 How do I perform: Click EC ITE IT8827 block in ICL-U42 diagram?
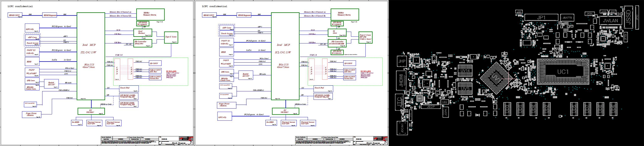[x=285, y=111]
